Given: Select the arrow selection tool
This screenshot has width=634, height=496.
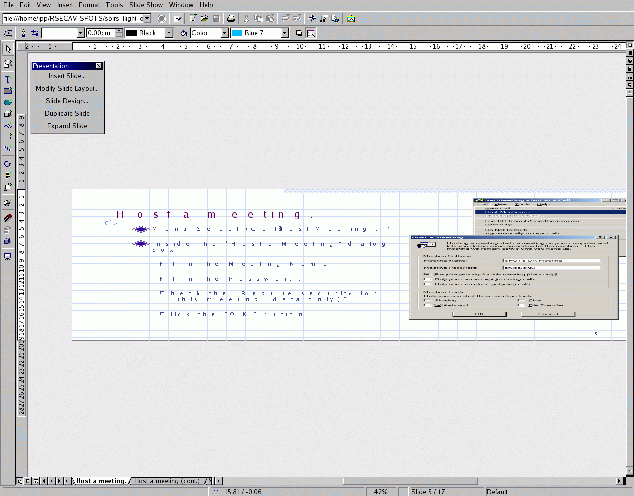Looking at the screenshot, I should [7, 48].
